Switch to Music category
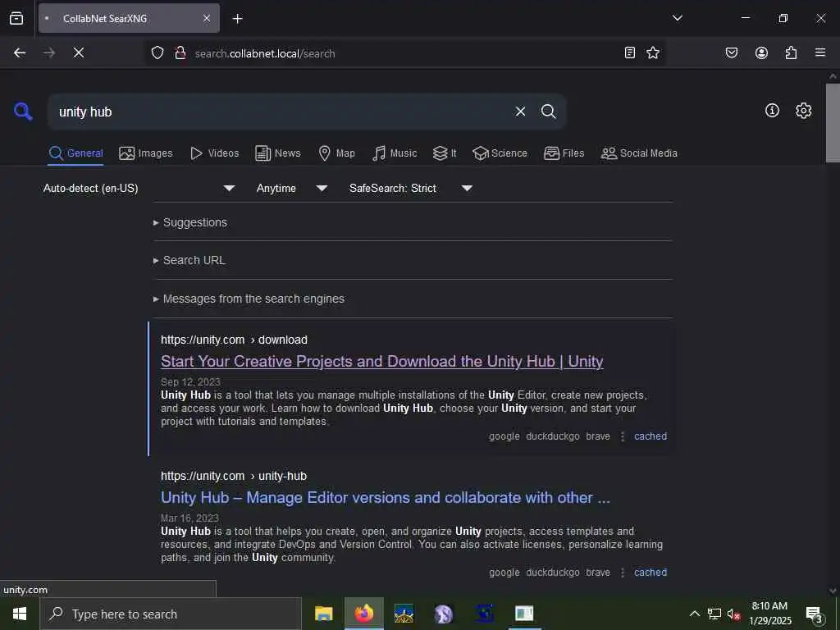The image size is (840, 630). pos(395,153)
